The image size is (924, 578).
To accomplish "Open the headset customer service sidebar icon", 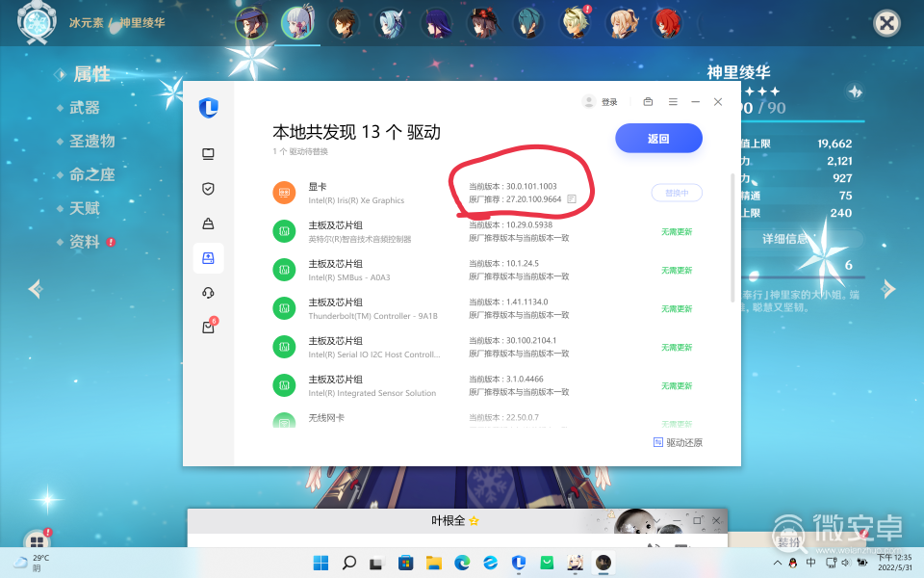I will tap(208, 293).
